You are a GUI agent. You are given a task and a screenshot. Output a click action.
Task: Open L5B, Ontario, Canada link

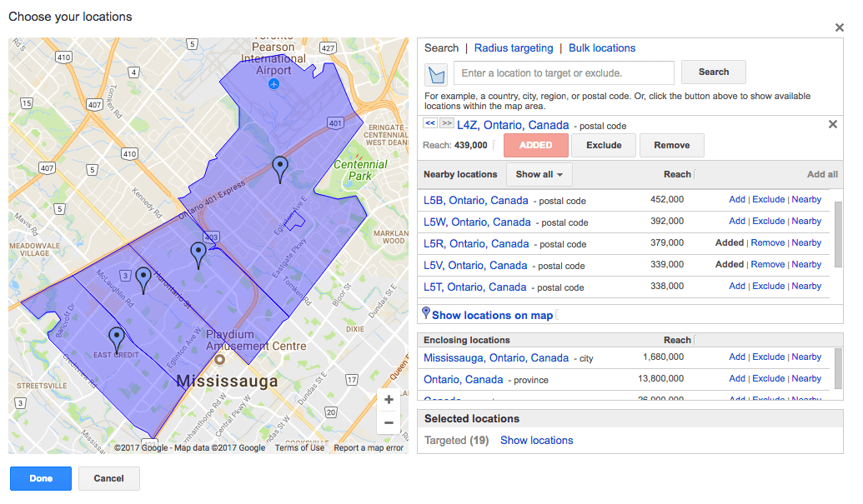click(x=475, y=201)
